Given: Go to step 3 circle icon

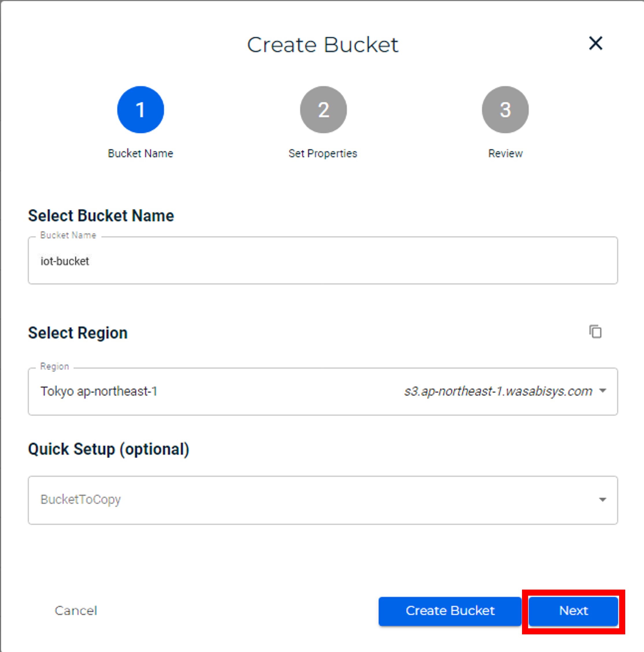Looking at the screenshot, I should coord(505,110).
